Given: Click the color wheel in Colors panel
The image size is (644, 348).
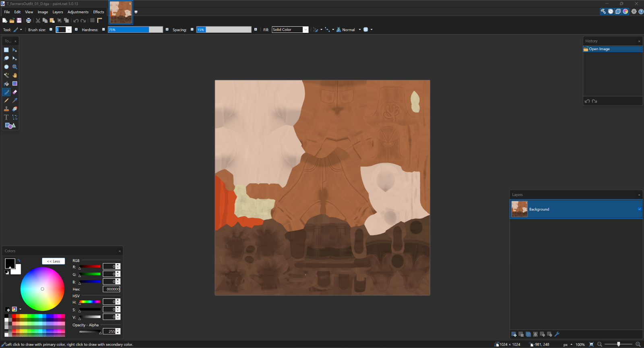Looking at the screenshot, I should [x=42, y=289].
